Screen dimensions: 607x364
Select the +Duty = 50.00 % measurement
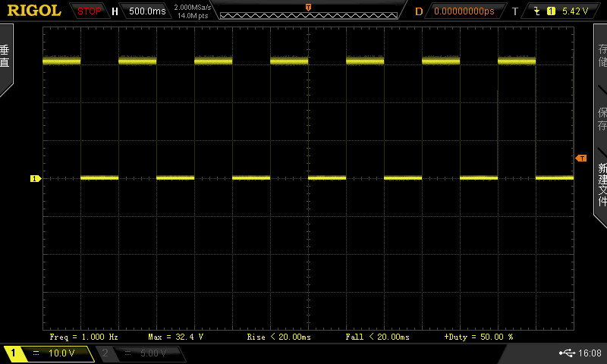pos(478,336)
